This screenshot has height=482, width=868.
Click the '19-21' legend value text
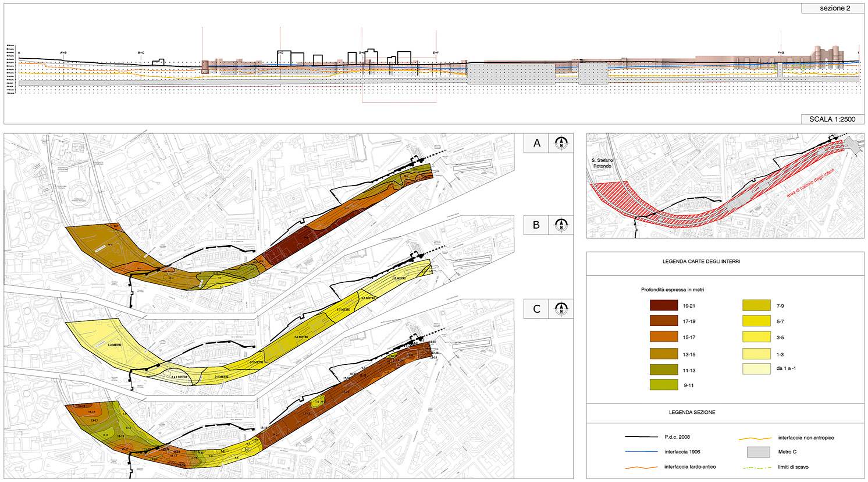coord(689,306)
